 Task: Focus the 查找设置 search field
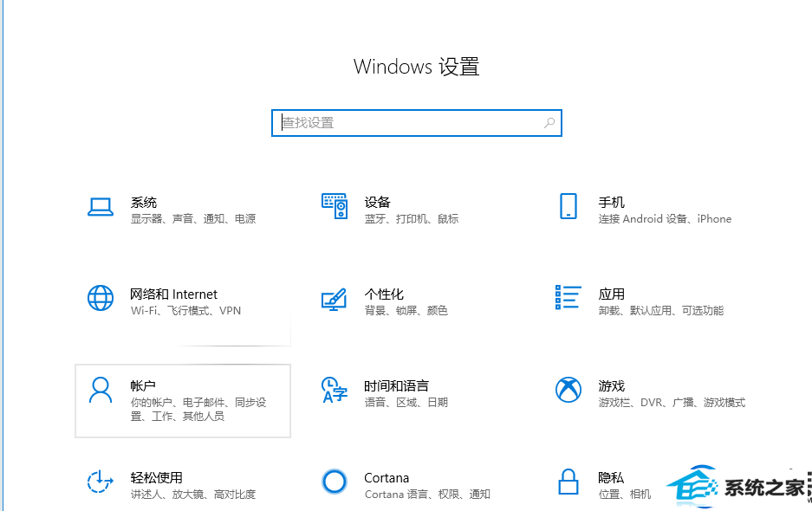coord(416,123)
